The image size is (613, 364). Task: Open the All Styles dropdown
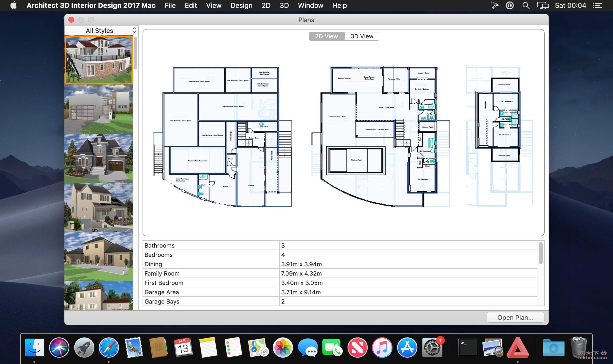point(101,30)
